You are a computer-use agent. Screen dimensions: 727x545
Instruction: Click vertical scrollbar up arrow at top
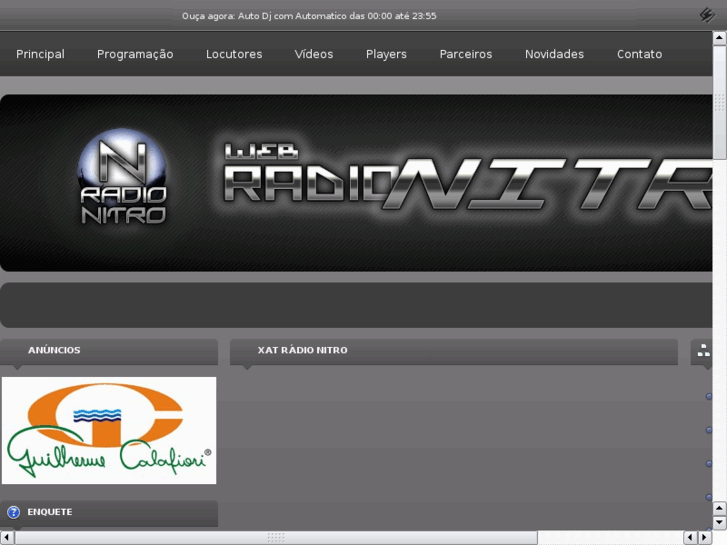coord(720,38)
